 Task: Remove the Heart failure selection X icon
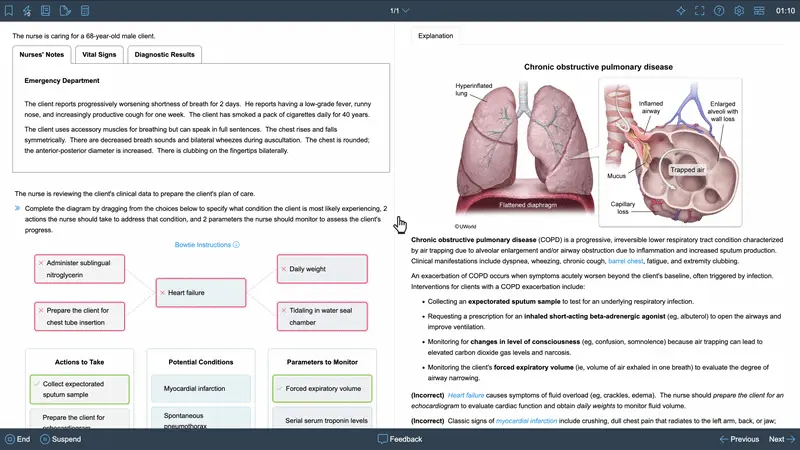pos(162,293)
